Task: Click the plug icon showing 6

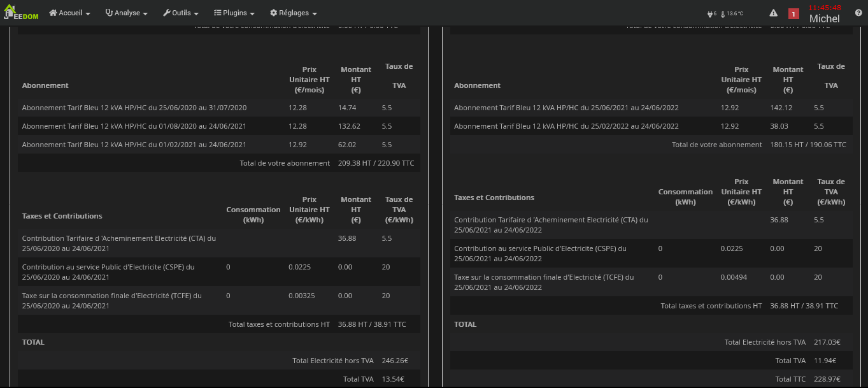Action: tap(711, 13)
